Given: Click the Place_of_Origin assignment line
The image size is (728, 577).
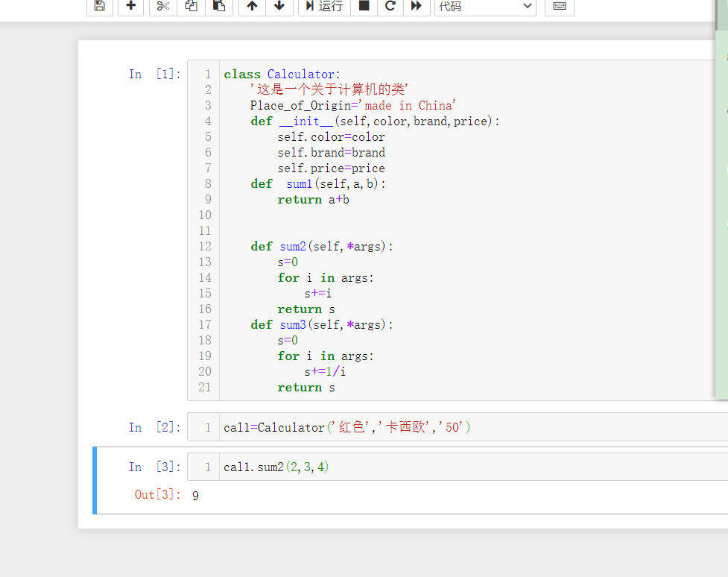Looking at the screenshot, I should coord(353,105).
